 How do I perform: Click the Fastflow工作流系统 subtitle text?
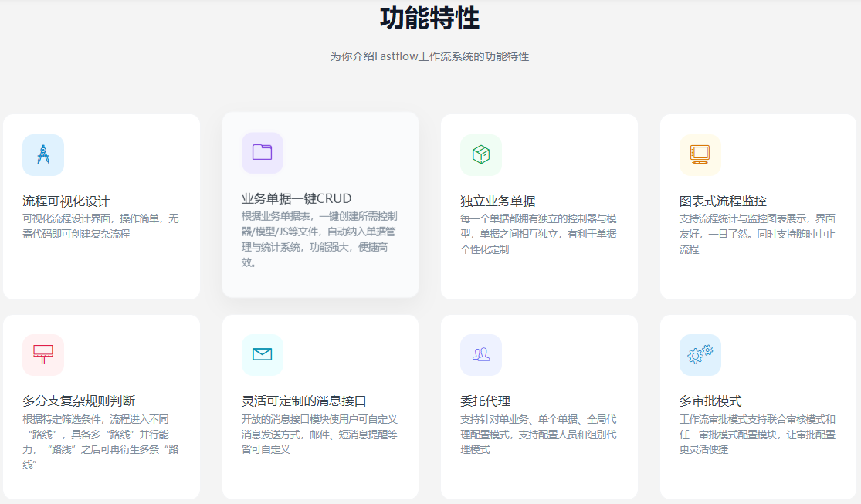pos(429,56)
